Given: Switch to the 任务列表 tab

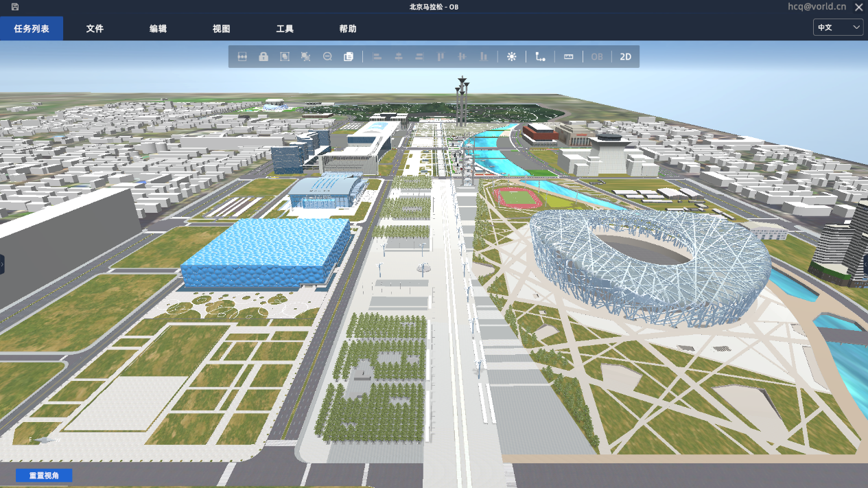Looking at the screenshot, I should click(32, 29).
